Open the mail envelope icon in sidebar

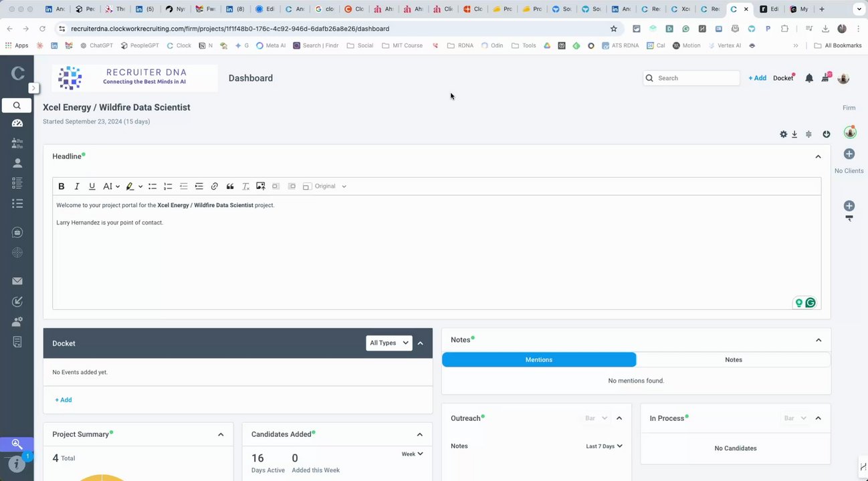pyautogui.click(x=17, y=281)
